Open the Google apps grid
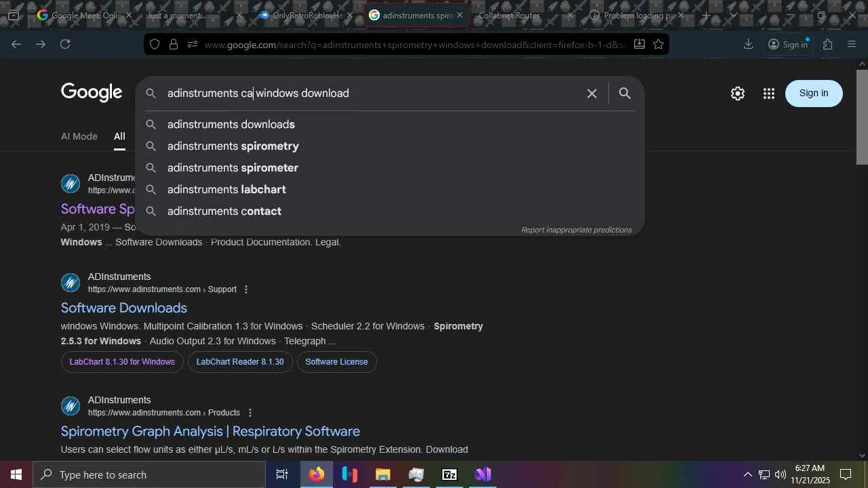868x488 pixels. click(768, 94)
